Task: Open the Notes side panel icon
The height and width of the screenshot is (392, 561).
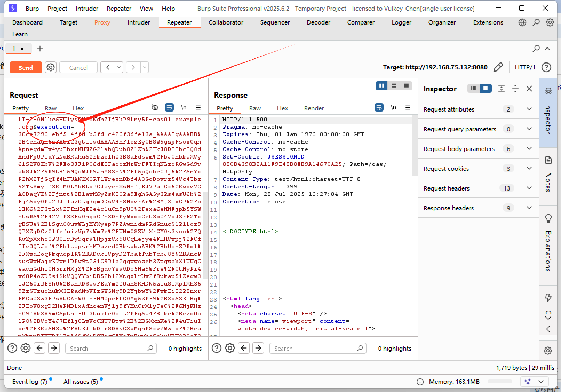Action: [x=548, y=160]
